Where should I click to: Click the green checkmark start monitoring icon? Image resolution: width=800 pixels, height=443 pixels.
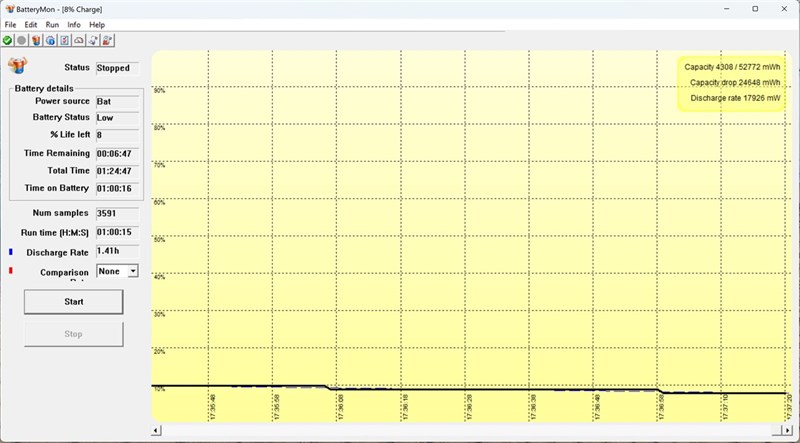[x=7, y=40]
